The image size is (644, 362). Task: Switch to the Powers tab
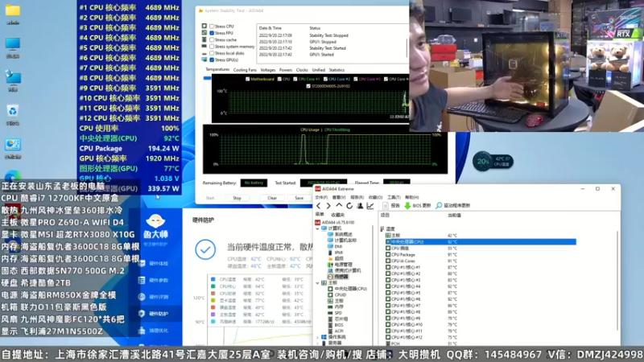click(286, 70)
